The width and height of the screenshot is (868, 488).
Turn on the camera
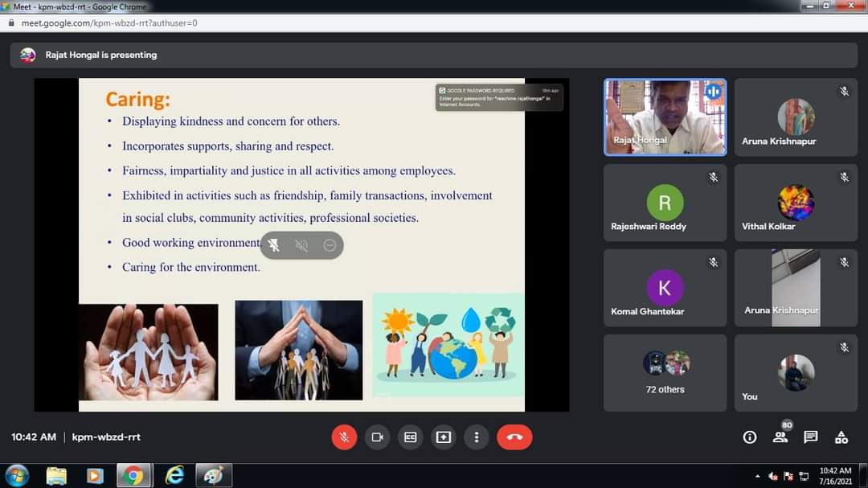[377, 437]
